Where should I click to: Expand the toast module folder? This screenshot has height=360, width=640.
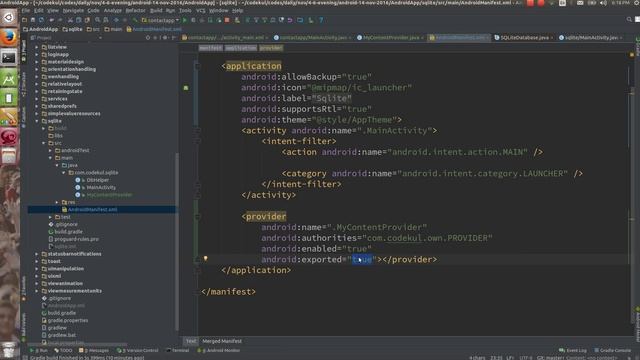tap(36, 261)
